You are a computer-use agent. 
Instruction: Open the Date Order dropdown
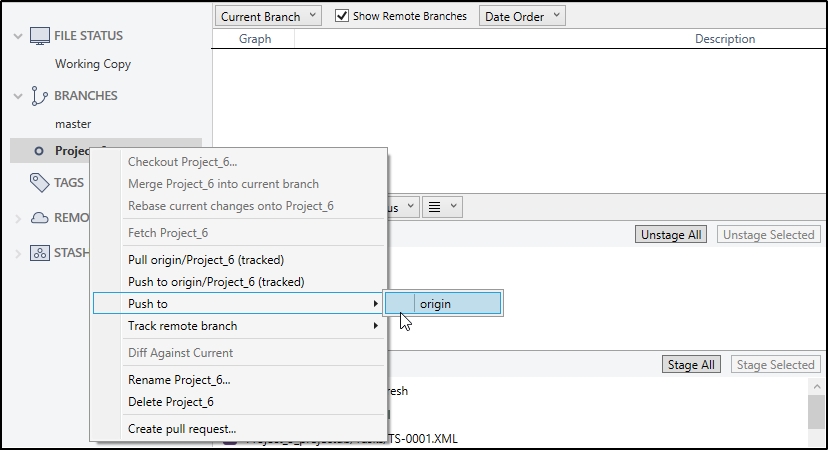pyautogui.click(x=522, y=16)
